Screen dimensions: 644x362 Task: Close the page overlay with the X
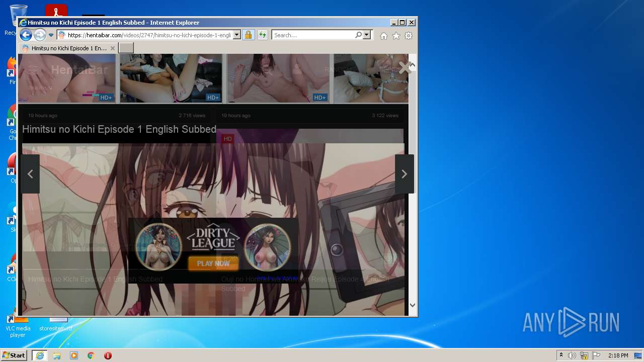coord(405,67)
